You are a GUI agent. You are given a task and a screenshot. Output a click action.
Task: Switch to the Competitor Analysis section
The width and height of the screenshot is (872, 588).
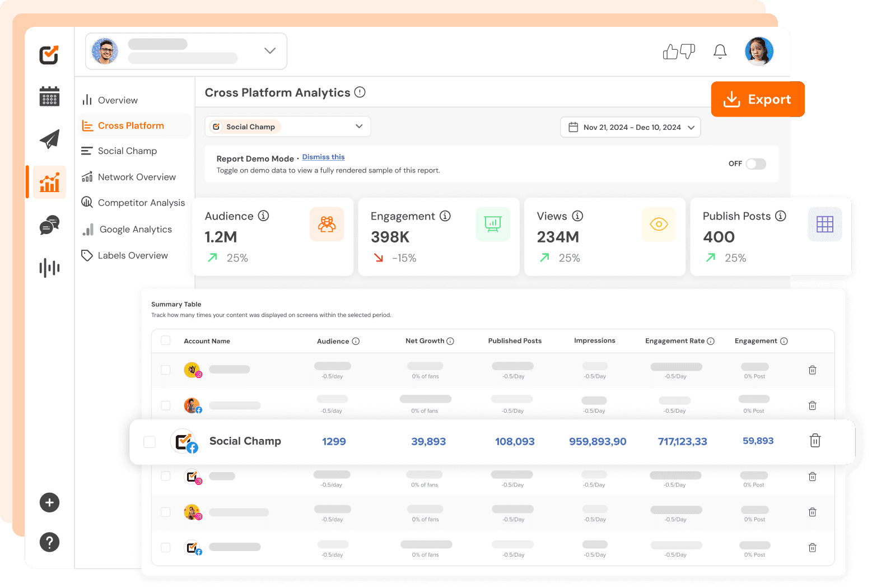pos(141,203)
